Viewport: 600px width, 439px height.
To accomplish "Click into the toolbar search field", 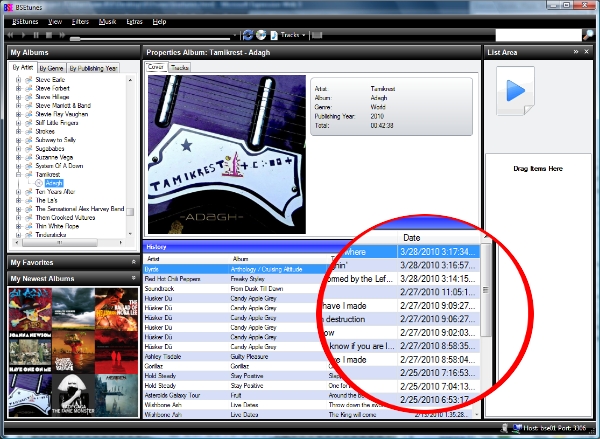I will 538,35.
